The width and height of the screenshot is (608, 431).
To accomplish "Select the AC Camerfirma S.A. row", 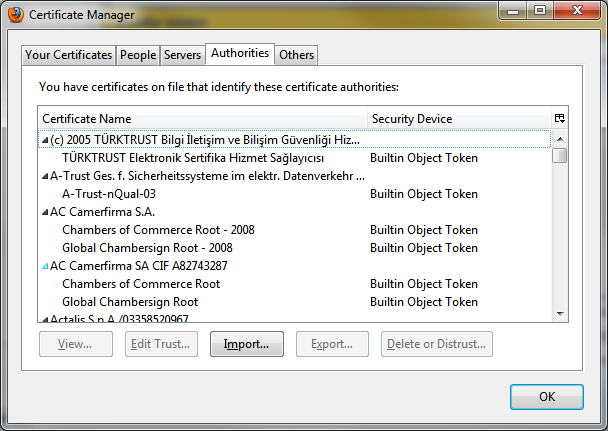I will click(x=295, y=212).
